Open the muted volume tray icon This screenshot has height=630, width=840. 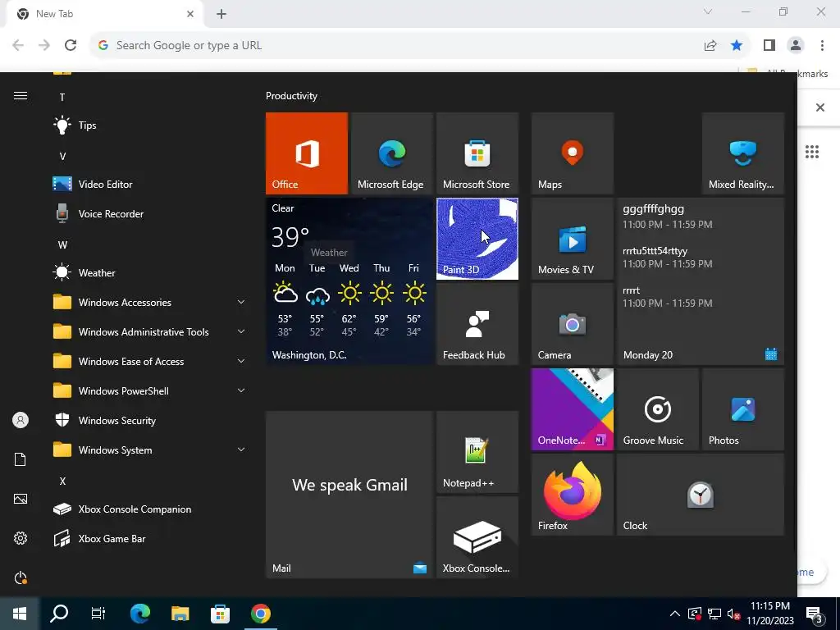pos(734,614)
